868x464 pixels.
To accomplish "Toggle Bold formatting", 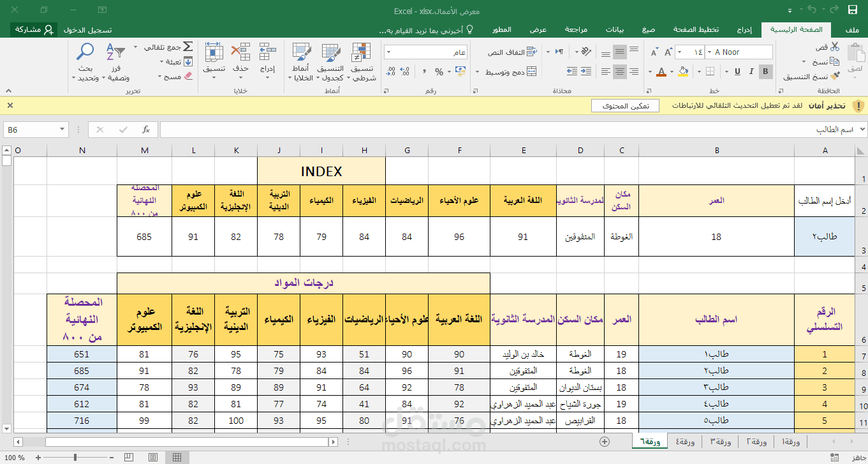I will (x=766, y=71).
